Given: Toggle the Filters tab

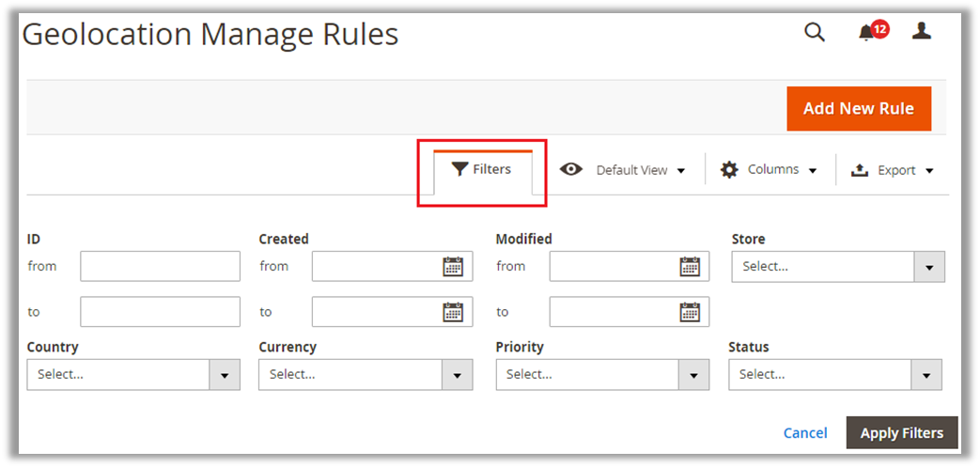Looking at the screenshot, I should 482,170.
